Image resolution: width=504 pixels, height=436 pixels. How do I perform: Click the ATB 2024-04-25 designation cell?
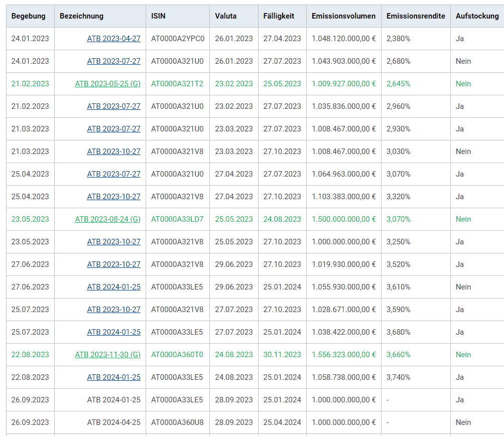113,422
